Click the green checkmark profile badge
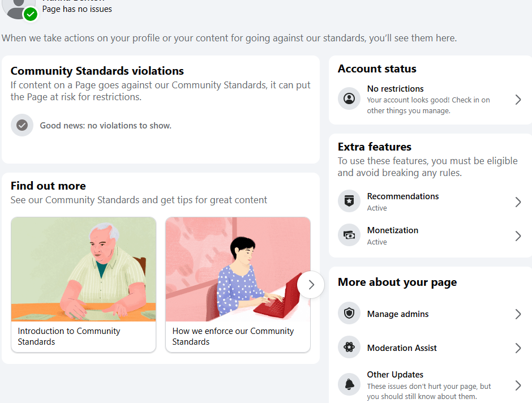This screenshot has height=403, width=532. tap(31, 14)
